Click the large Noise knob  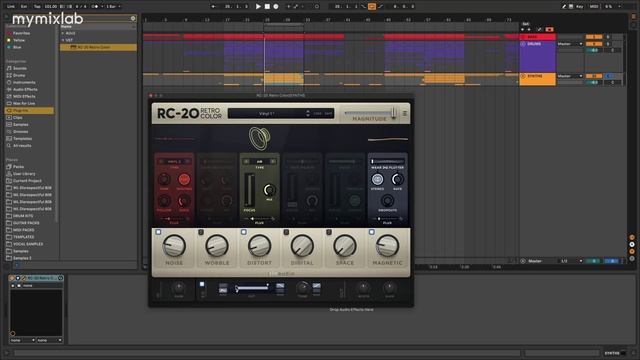coord(174,246)
